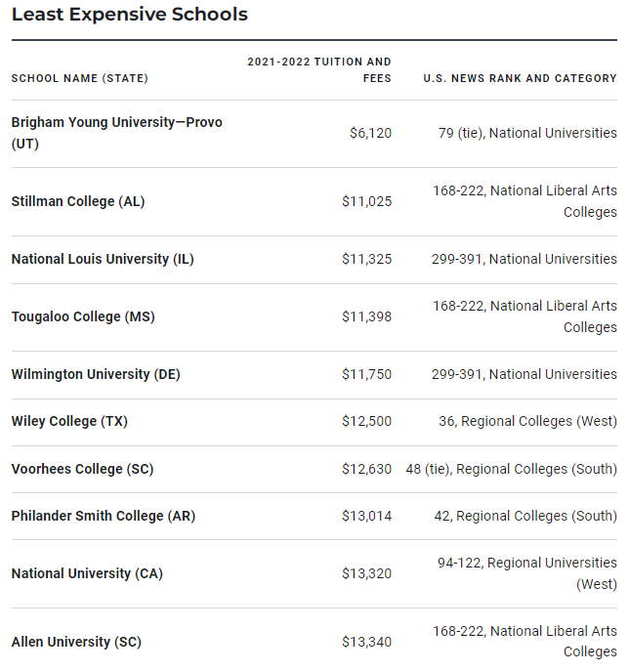Screen dimensions: 629x672
Task: Click the School Name (State) column header
Action: pos(80,78)
